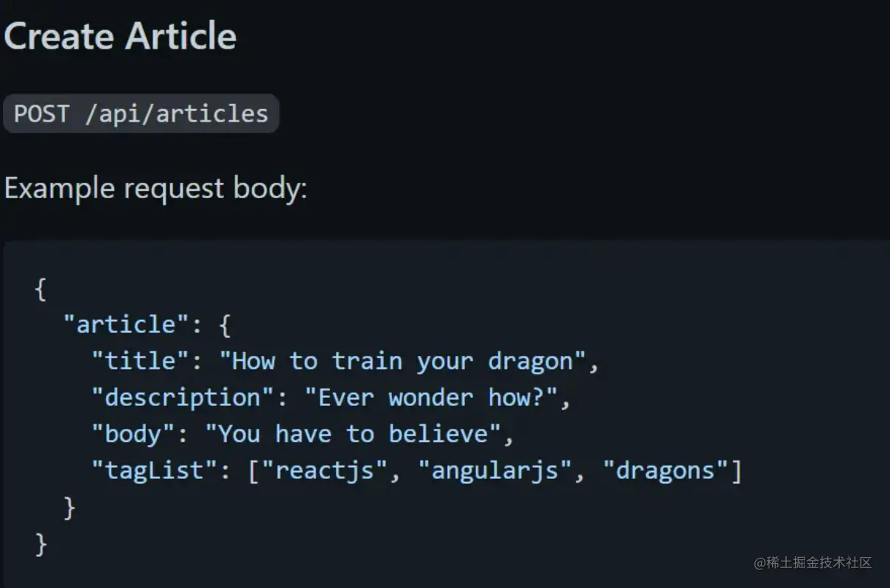Click the word POST in the endpoint
The height and width of the screenshot is (588, 890).
(41, 113)
